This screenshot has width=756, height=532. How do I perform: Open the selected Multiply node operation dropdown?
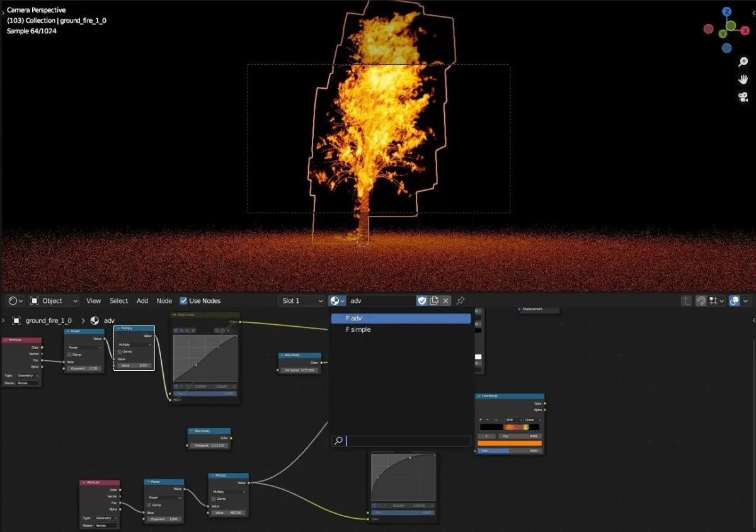134,344
